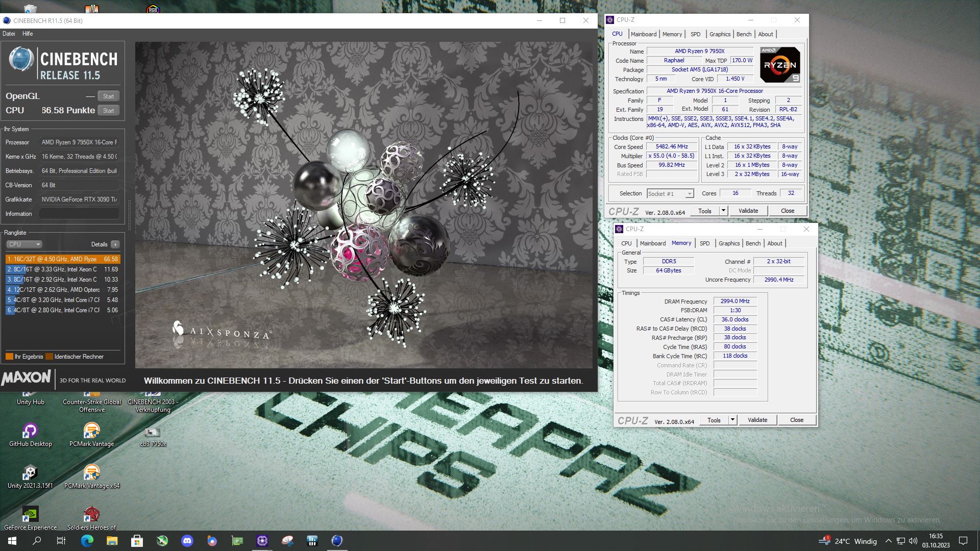The image size is (980, 551).
Task: Open PCMark Vantage x64 desktop shortcut
Action: click(91, 477)
